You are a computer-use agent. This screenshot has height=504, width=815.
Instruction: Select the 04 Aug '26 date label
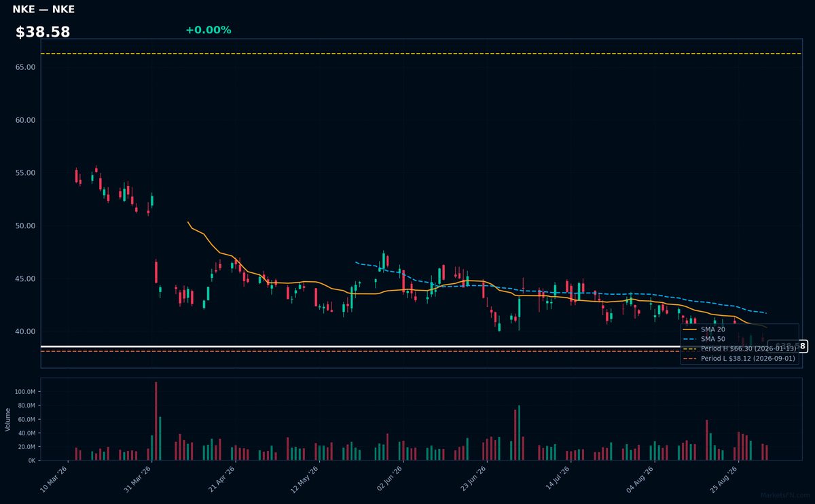click(x=640, y=480)
